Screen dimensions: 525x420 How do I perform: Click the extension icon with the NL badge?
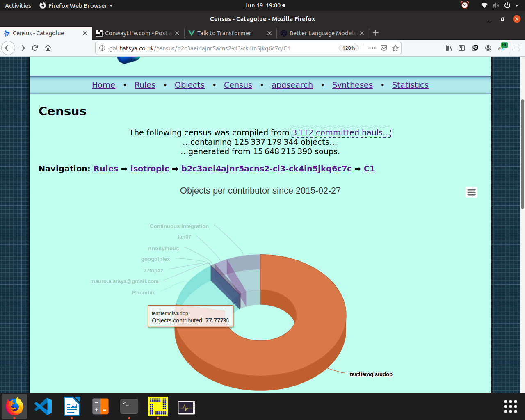coord(502,47)
